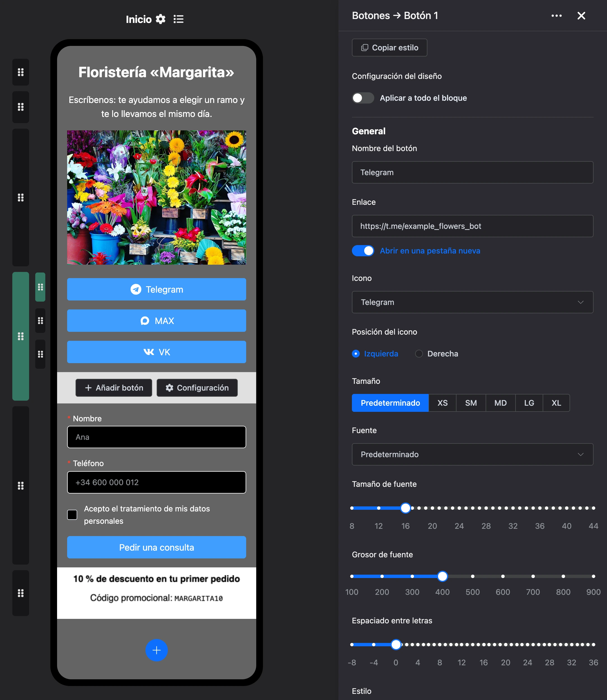The image size is (607, 700).
Task: Grab the drag handle for the image block
Action: coord(21,198)
